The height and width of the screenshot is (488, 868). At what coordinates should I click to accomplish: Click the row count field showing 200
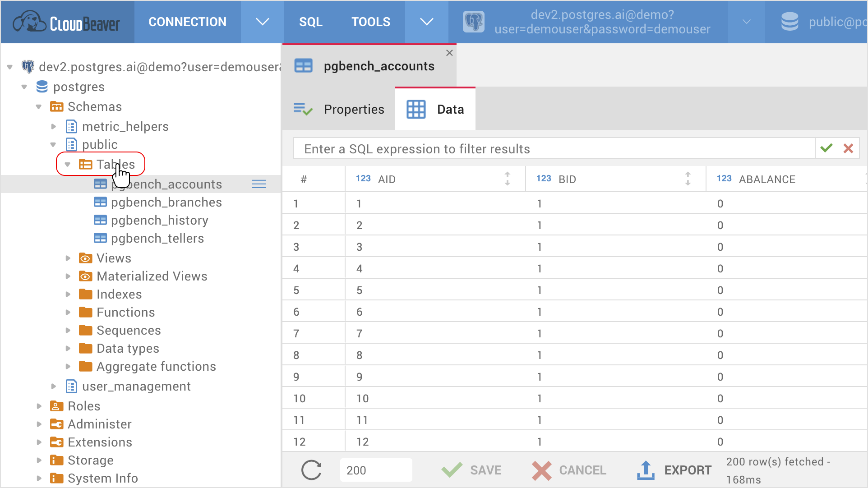pyautogui.click(x=376, y=470)
